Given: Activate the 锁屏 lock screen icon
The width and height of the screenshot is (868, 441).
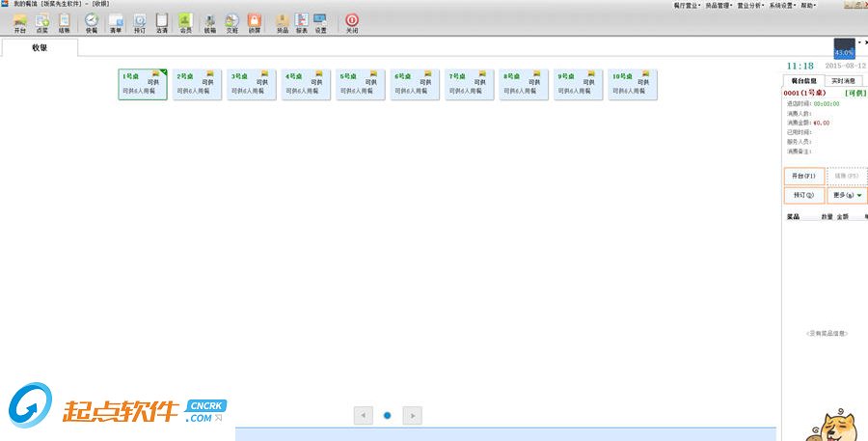Looking at the screenshot, I should 254,23.
